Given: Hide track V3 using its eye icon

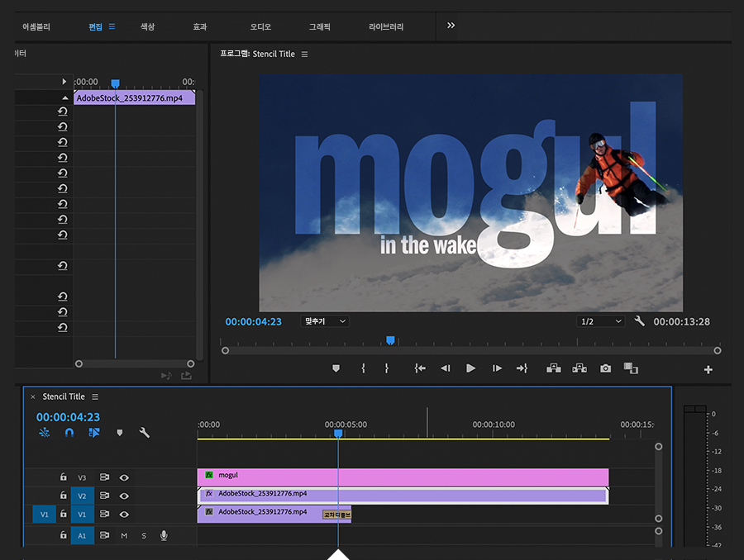Looking at the screenshot, I should coord(124,477).
